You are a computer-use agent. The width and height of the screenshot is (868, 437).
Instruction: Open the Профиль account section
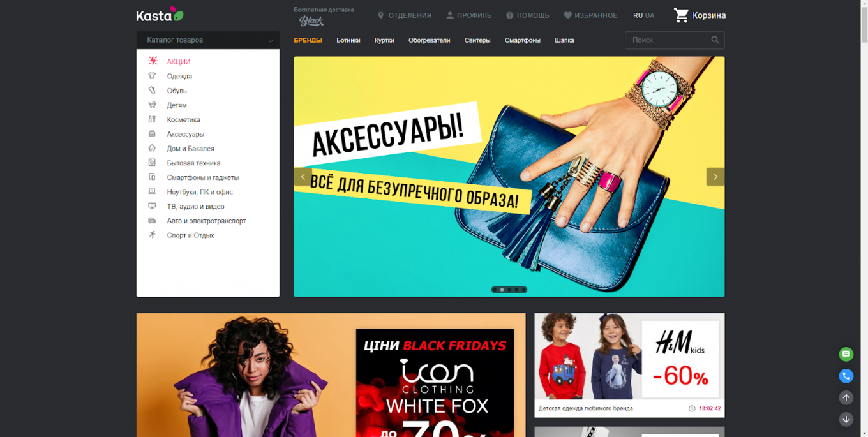pos(469,15)
